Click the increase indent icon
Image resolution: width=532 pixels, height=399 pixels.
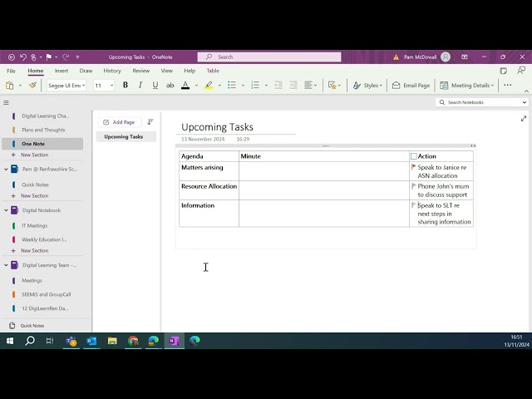[x=293, y=85]
